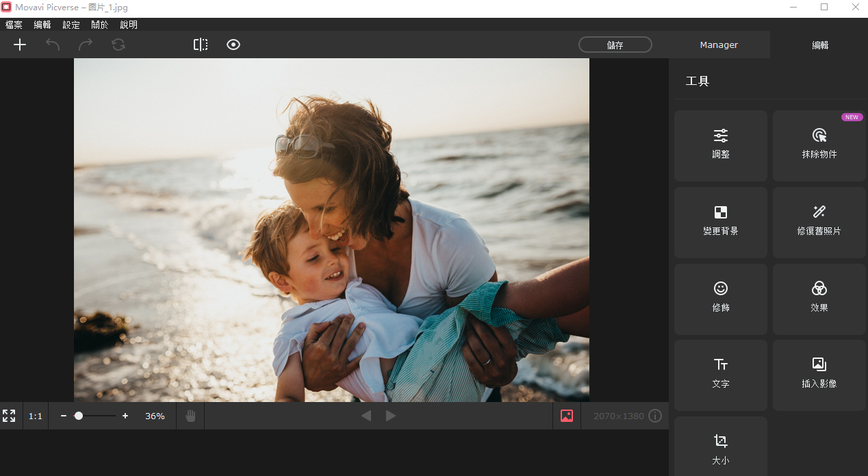The image size is (868, 476).
Task: Click the 儲存 save button
Action: [615, 45]
